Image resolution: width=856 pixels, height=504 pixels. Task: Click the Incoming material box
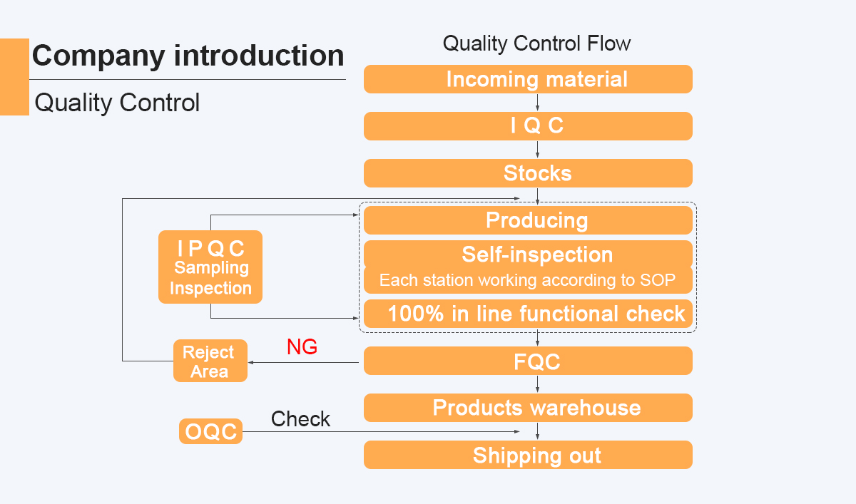tap(528, 79)
